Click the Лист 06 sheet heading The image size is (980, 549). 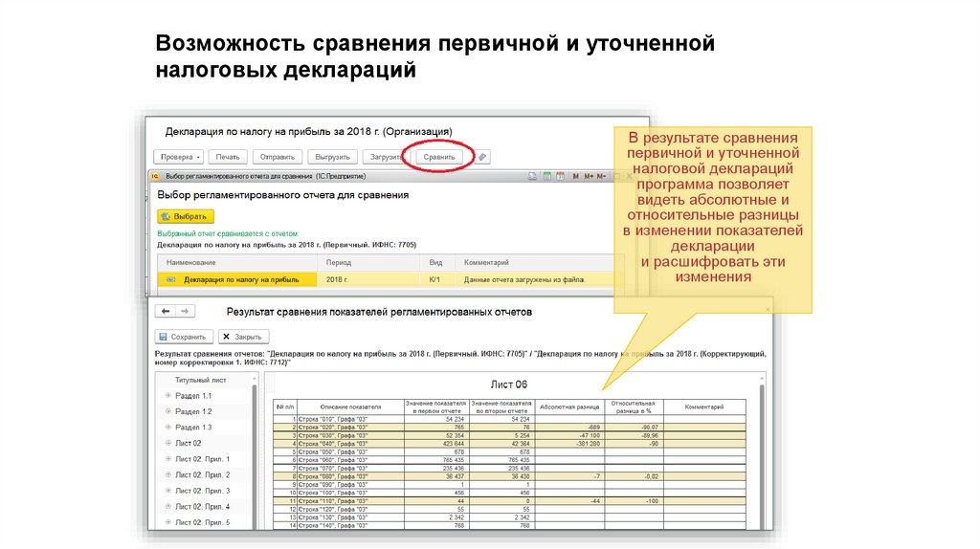[x=509, y=384]
